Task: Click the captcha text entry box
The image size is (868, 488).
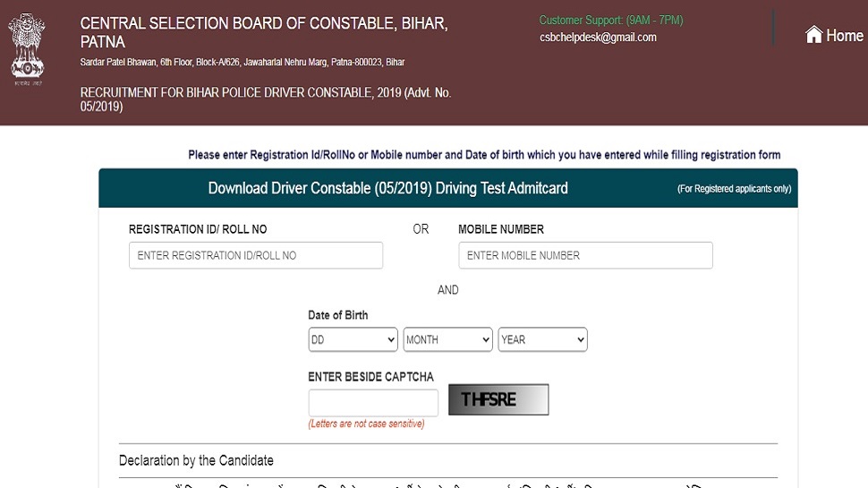Action: [x=373, y=403]
